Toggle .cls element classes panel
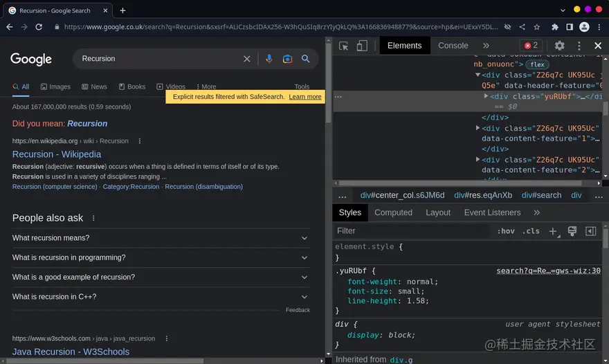 coord(531,231)
